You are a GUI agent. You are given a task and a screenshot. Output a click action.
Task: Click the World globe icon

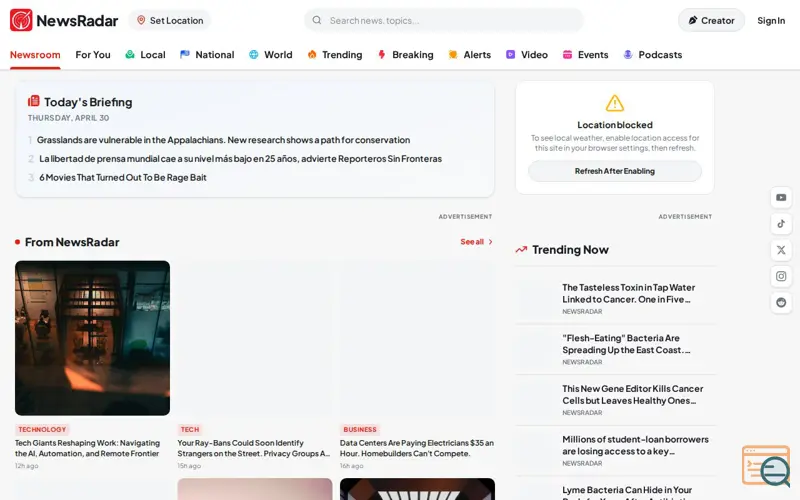point(254,55)
